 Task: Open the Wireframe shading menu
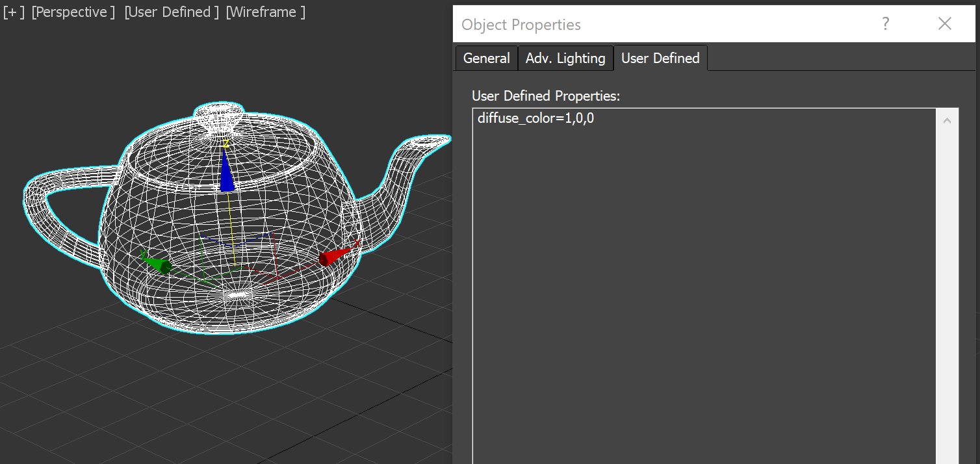[x=264, y=11]
